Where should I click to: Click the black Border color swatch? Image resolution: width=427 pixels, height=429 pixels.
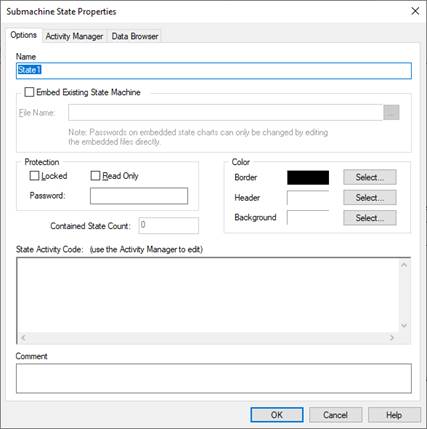click(x=308, y=177)
